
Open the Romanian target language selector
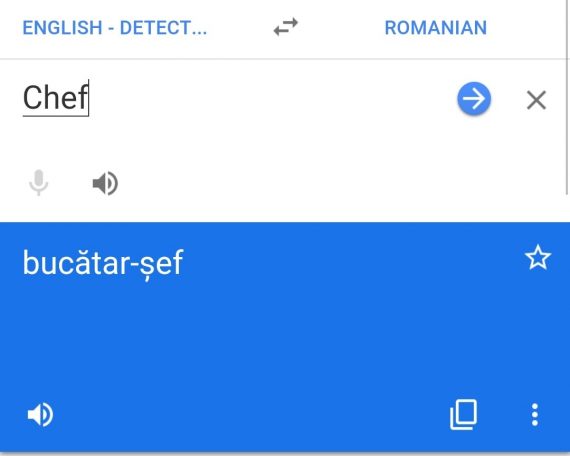[435, 28]
